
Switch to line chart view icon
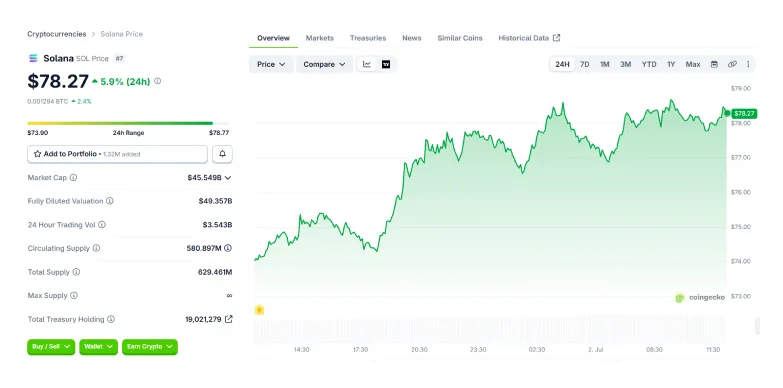(x=367, y=64)
